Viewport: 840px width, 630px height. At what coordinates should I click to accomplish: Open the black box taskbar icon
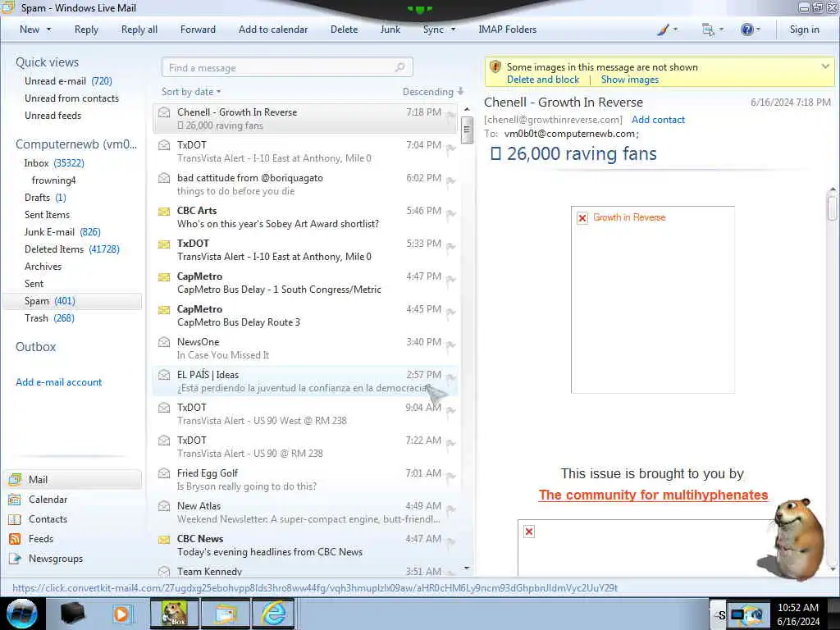[73, 614]
